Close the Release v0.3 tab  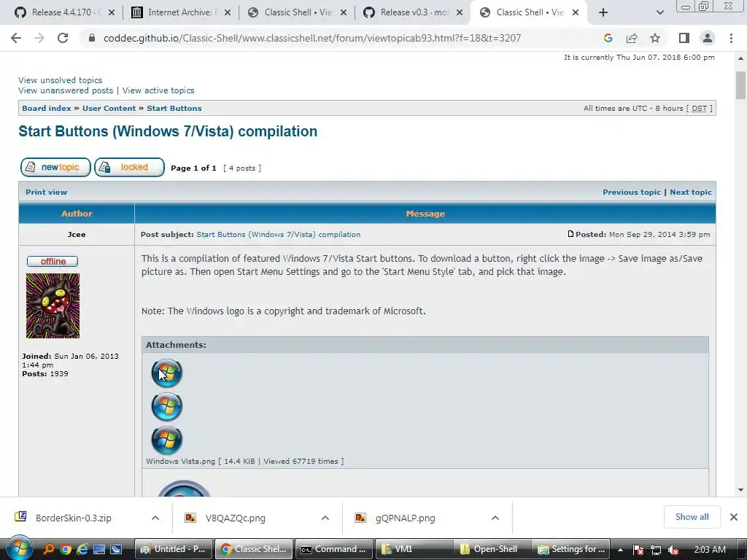460,12
